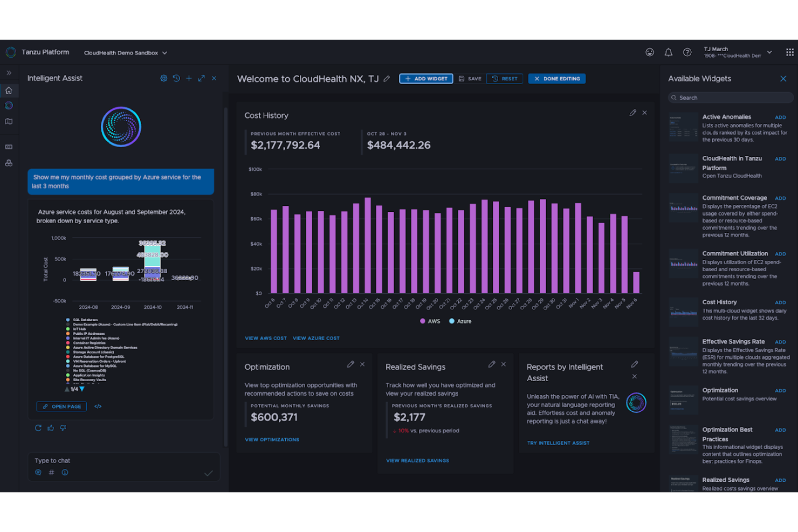This screenshot has width=798, height=532.
Task: Give thumbs down feedback on the response
Action: (x=63, y=427)
